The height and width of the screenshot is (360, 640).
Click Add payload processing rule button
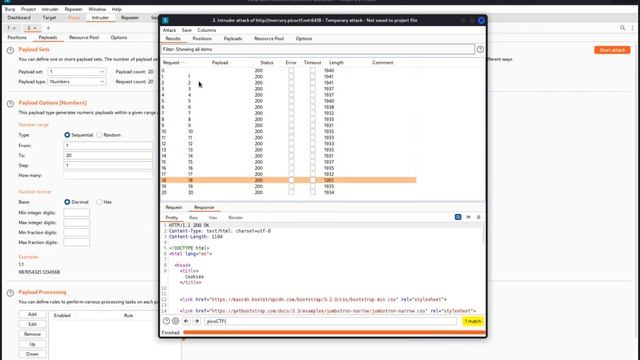(32, 314)
